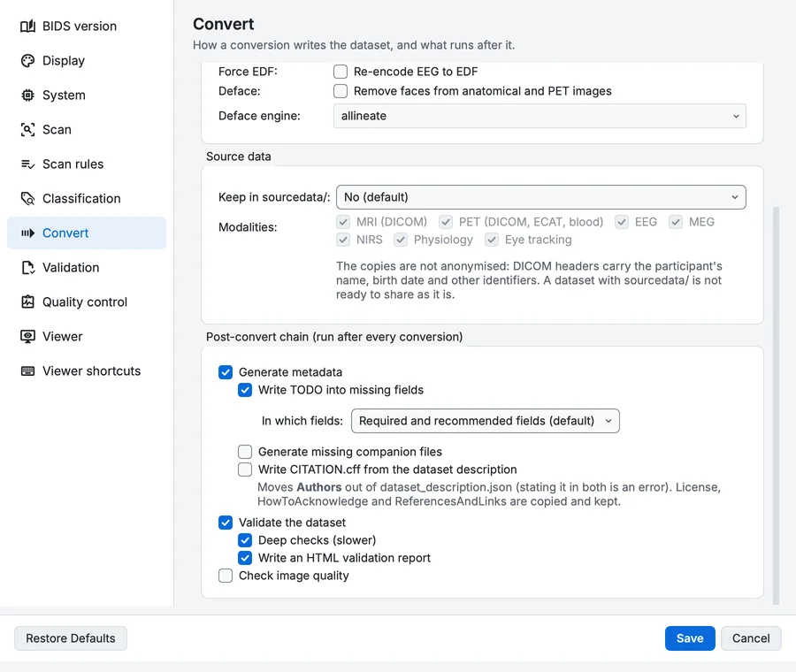796x672 pixels.
Task: Click the BIDS version book icon
Action: point(28,26)
